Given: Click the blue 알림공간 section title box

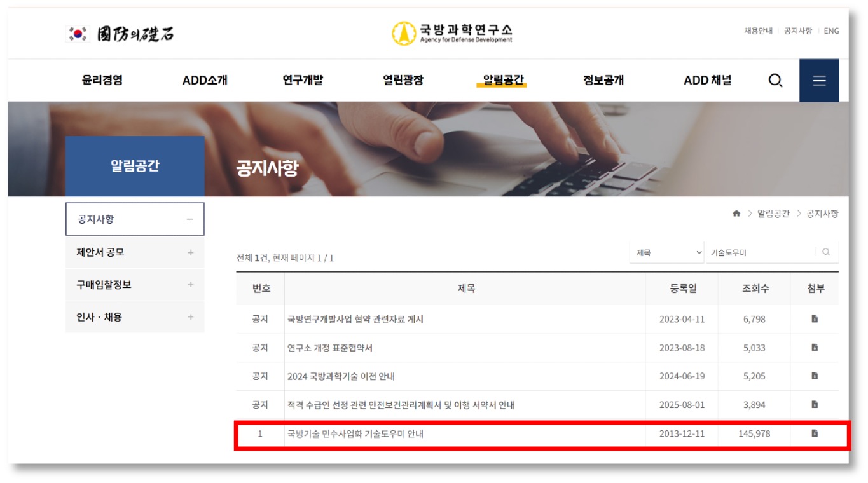Looking at the screenshot, I should coord(135,166).
